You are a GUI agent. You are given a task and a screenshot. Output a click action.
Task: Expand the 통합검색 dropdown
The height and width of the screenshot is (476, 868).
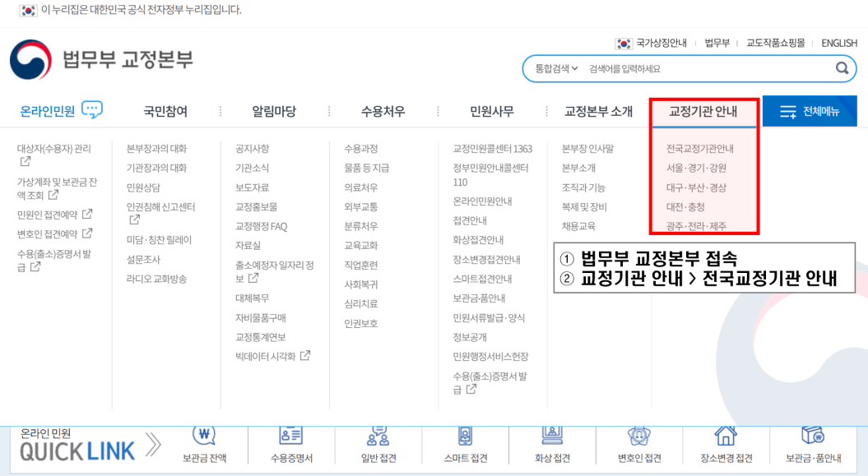(556, 68)
